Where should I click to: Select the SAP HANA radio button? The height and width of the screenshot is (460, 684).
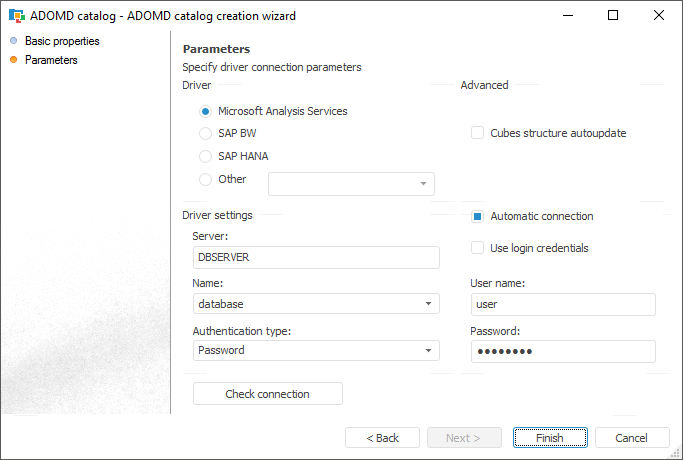pyautogui.click(x=206, y=156)
